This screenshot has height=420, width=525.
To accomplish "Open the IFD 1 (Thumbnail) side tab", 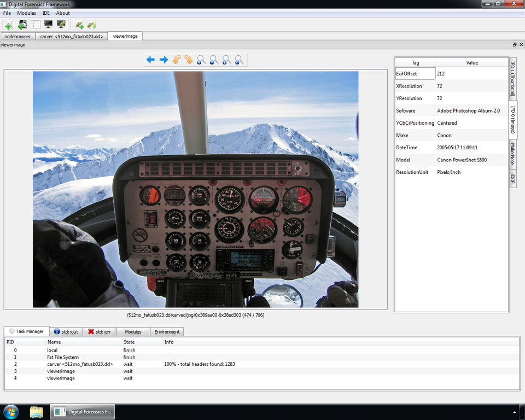I will point(513,78).
